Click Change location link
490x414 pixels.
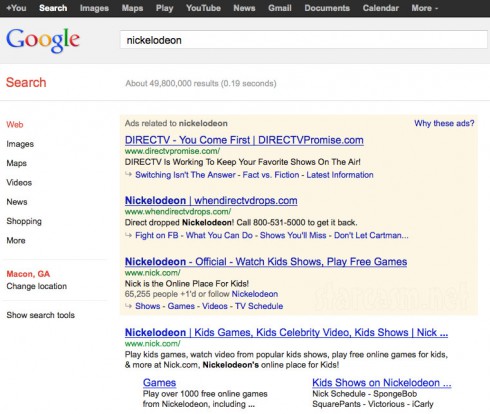(37, 286)
